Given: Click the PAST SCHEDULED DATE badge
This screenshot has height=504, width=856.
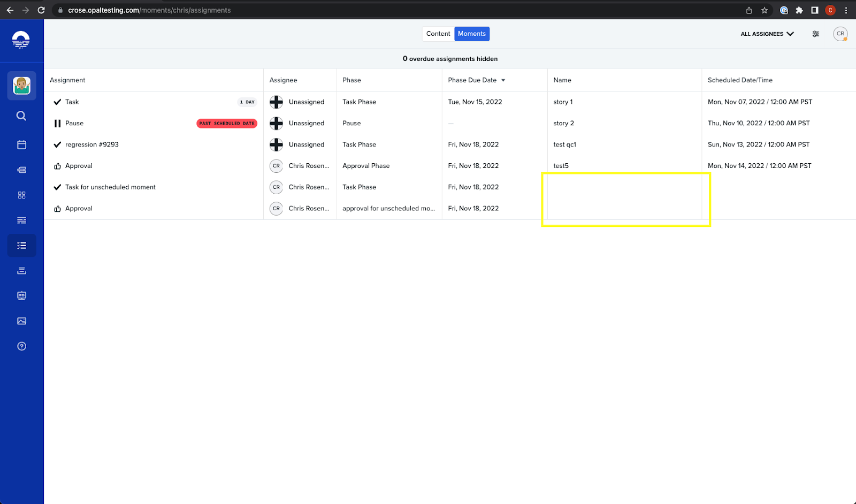Looking at the screenshot, I should click(x=227, y=123).
